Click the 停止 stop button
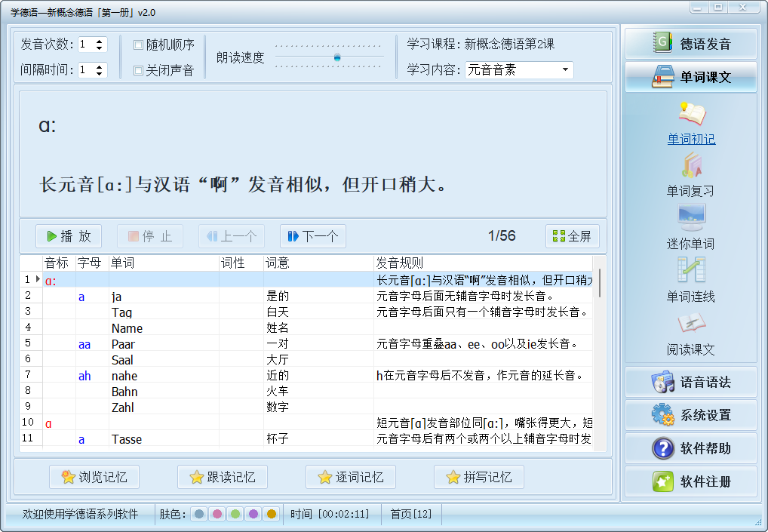 [150, 236]
